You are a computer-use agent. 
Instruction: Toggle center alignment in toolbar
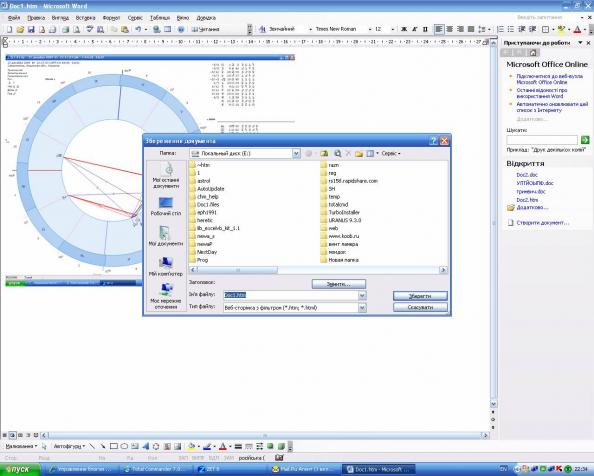[x=450, y=29]
